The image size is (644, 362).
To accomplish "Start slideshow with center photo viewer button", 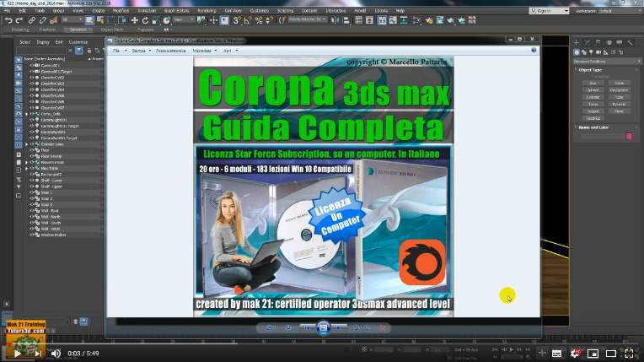I will (x=323, y=327).
